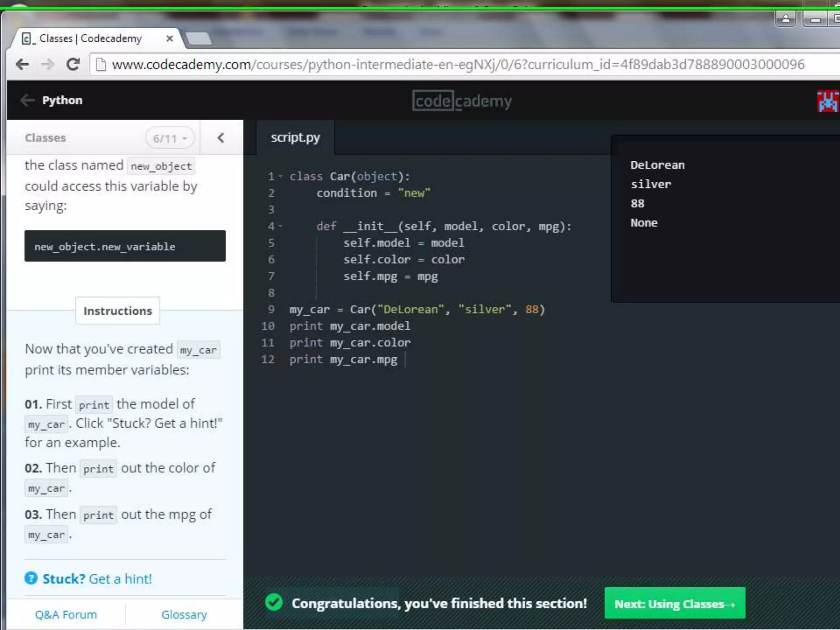Click line 11 print my_car.color
Viewport: 840px width, 630px height.
(x=350, y=343)
